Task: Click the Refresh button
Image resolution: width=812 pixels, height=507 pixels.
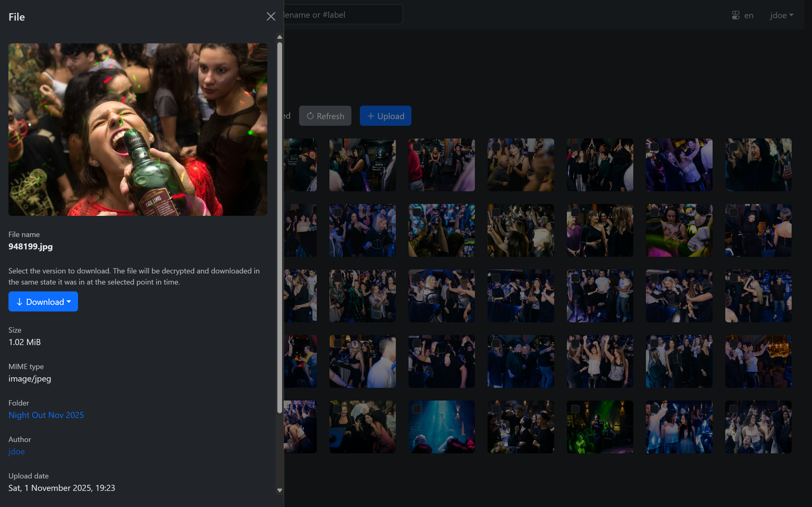Action: point(325,116)
